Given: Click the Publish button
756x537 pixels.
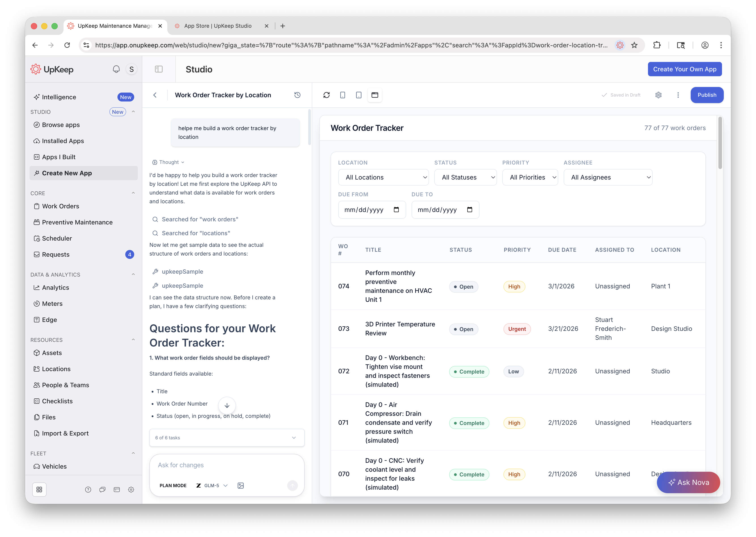Looking at the screenshot, I should 707,95.
